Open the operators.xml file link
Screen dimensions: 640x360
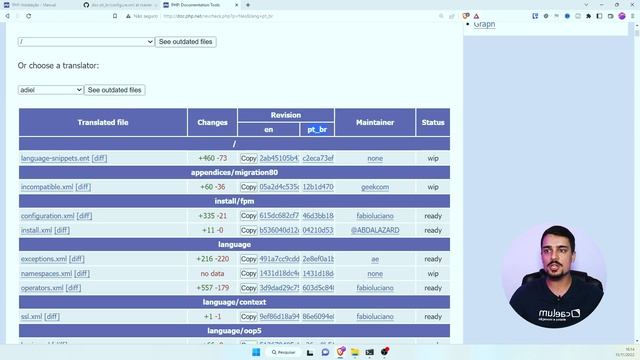tap(42, 288)
